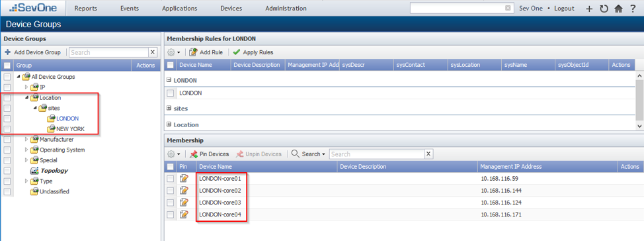Click the Topology icon

[x=34, y=171]
